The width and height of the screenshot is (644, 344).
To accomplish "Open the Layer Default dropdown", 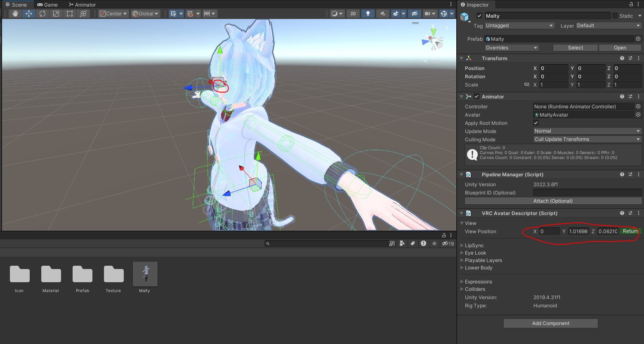I will click(609, 26).
